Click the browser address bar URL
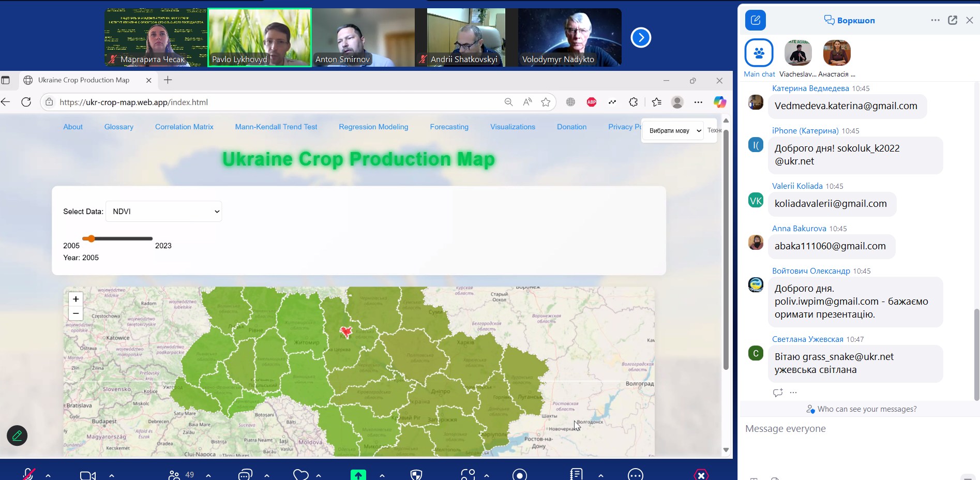Image resolution: width=980 pixels, height=480 pixels. tap(134, 102)
